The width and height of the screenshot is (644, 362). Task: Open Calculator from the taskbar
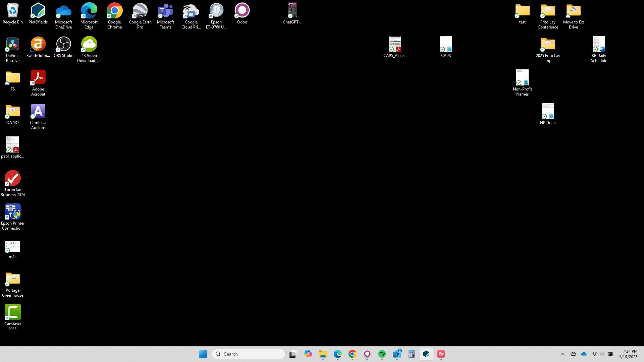click(x=412, y=354)
